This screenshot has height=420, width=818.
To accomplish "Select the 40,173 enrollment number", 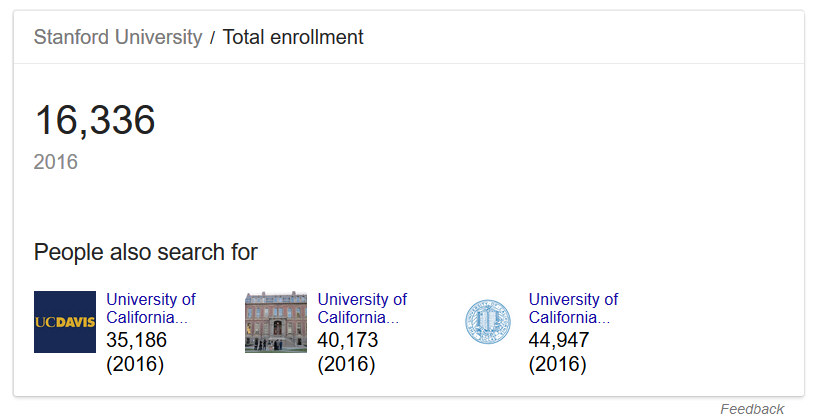I will 348,340.
